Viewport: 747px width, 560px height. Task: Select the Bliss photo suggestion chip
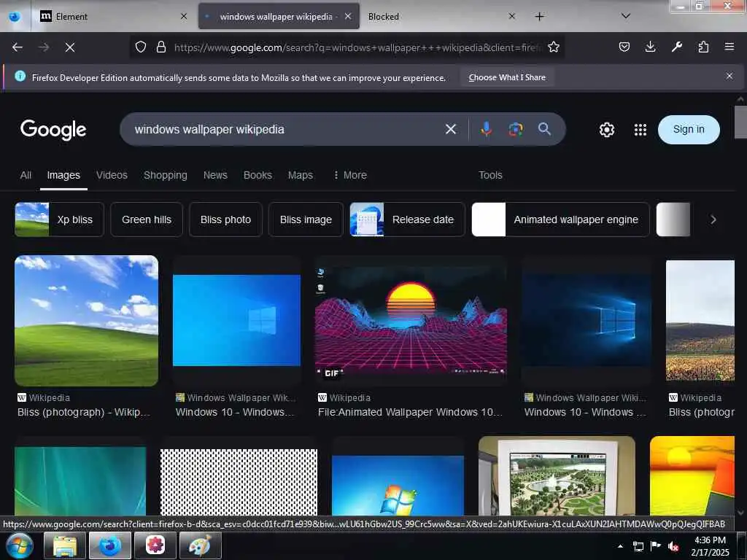[225, 219]
